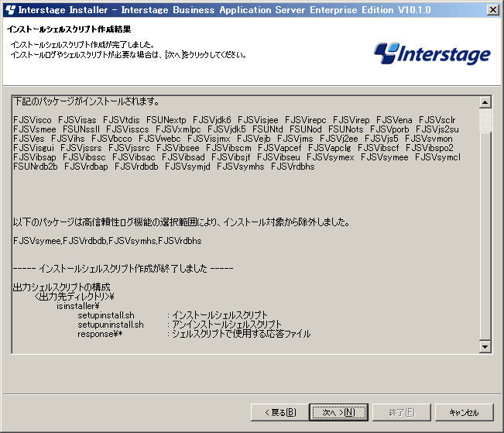
Task: Click the FJSVsymcl package name
Action: 437,157
